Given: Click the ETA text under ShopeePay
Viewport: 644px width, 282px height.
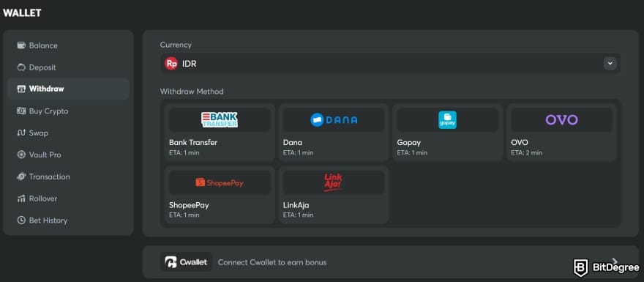Looking at the screenshot, I should click(184, 215).
